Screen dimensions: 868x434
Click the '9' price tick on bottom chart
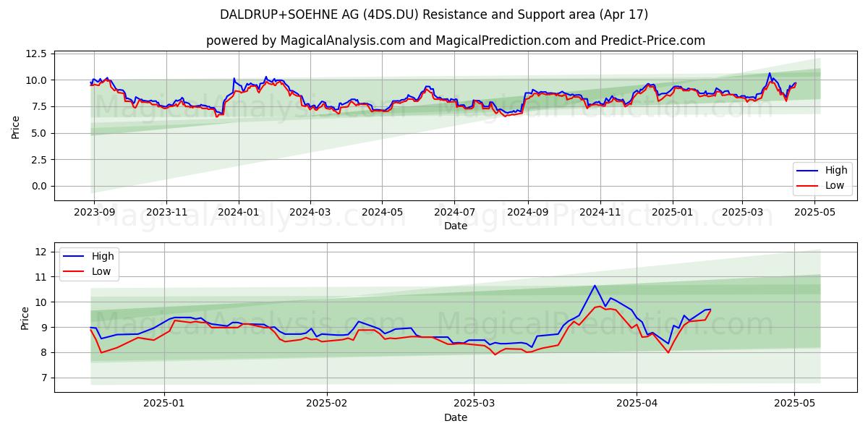45,328
